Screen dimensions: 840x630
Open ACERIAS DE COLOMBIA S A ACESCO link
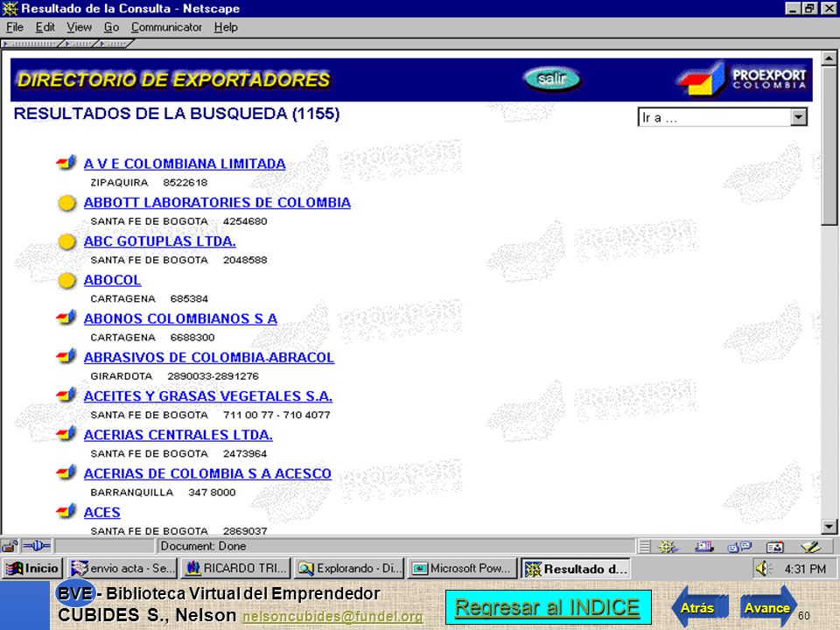(207, 473)
